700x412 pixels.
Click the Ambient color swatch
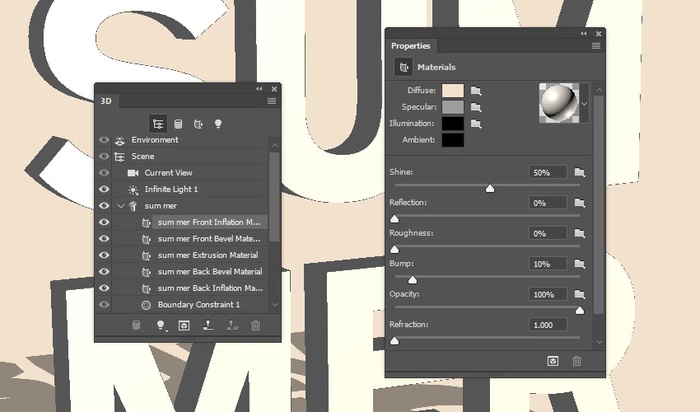[453, 140]
